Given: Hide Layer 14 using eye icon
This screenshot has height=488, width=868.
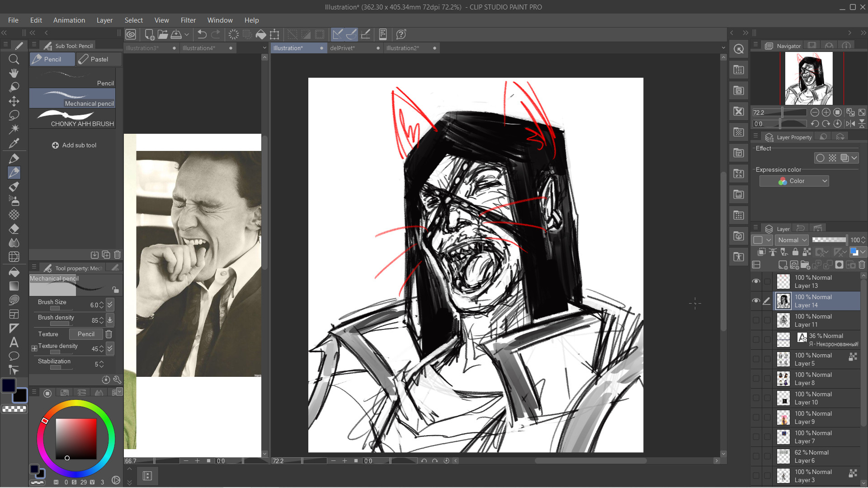Looking at the screenshot, I should click(x=756, y=301).
